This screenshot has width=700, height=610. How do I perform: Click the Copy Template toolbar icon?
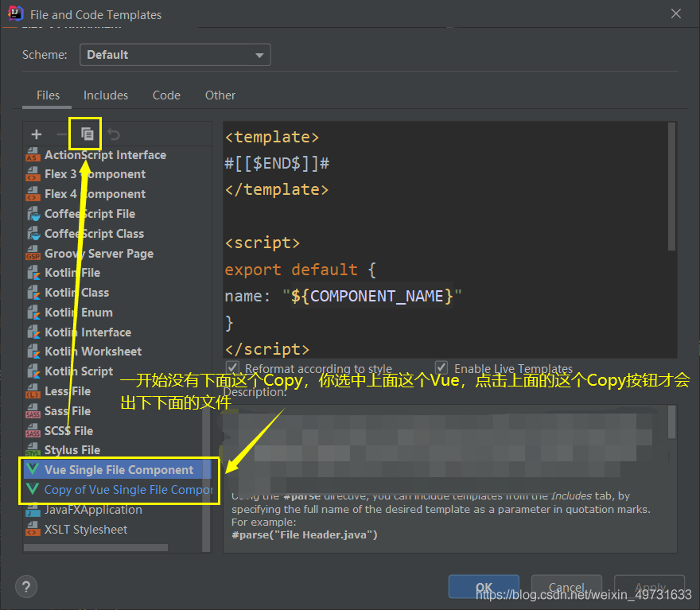point(87,134)
